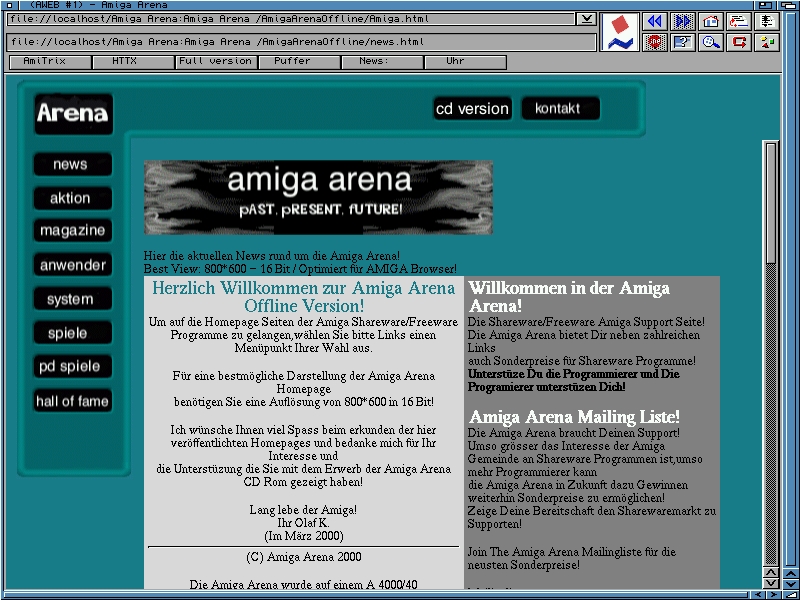Click the 'Lang lebe der Amiga!' line
Screen dimensions: 800x600
point(303,510)
